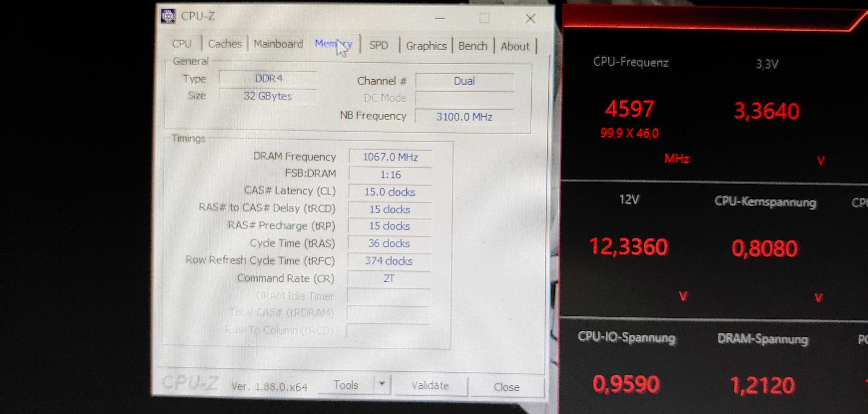Viewport: 868px width, 414px height.
Task: Close CPU-Z with the X icon
Action: 530,19
